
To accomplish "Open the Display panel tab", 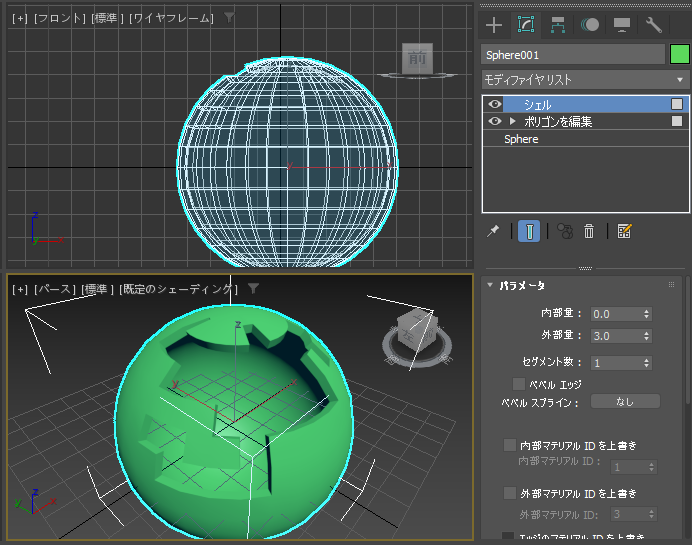I will 622,25.
